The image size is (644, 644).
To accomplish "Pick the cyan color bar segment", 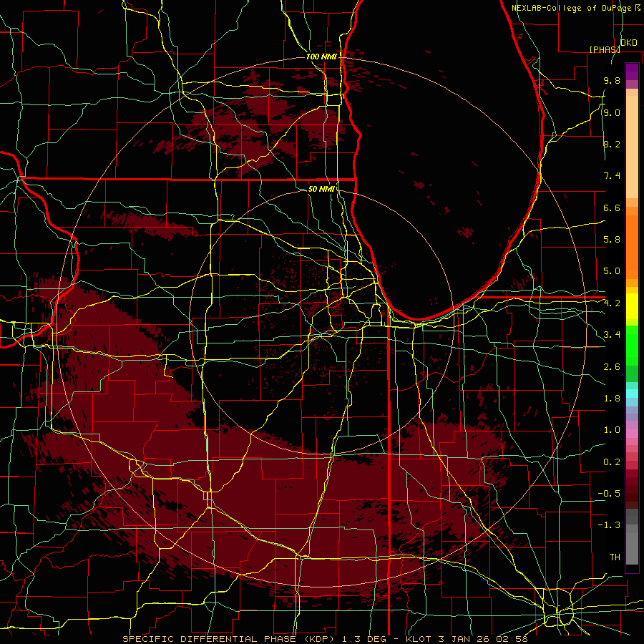I will (x=632, y=394).
